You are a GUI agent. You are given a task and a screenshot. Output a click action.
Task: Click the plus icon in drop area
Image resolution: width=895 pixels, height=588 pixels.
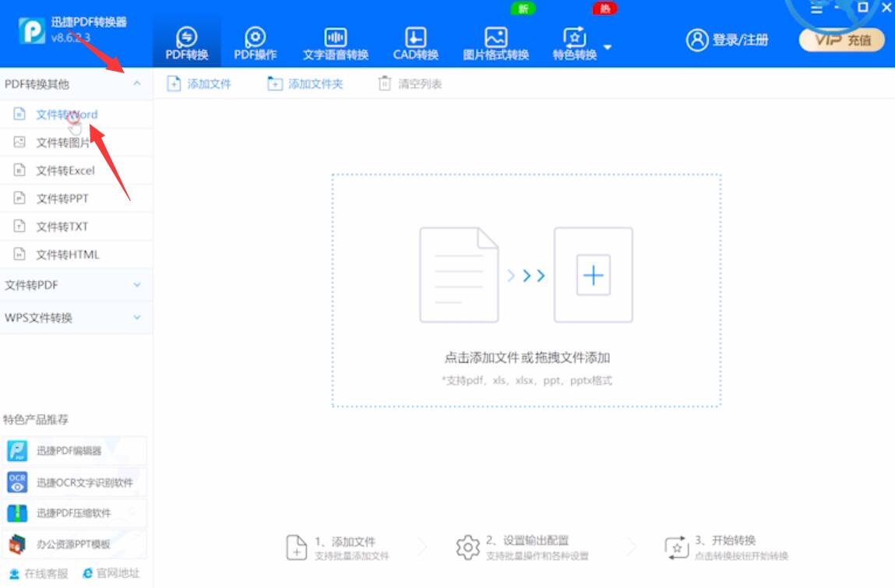(593, 275)
